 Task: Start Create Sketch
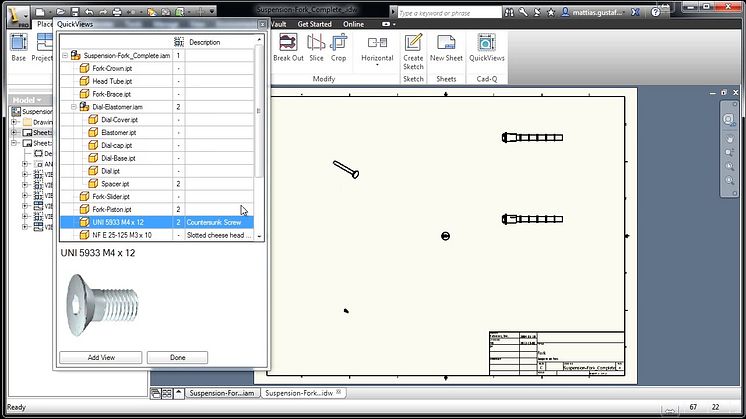pos(413,51)
